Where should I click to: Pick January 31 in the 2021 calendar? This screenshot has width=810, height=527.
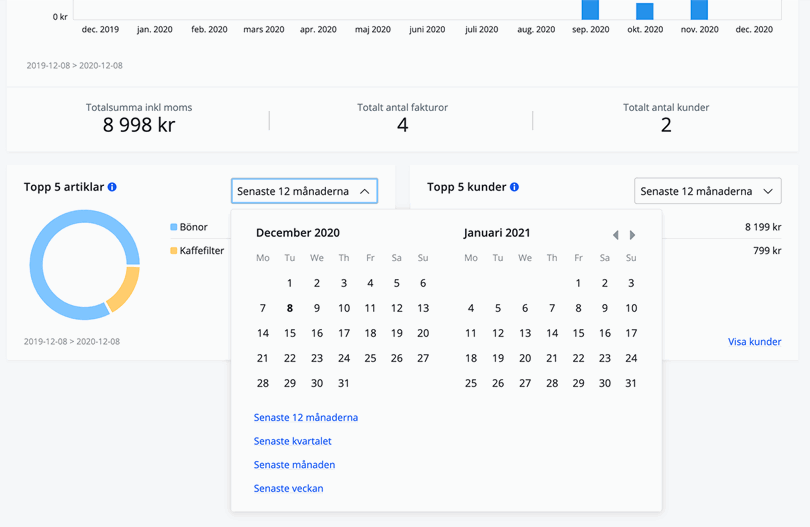coord(631,383)
